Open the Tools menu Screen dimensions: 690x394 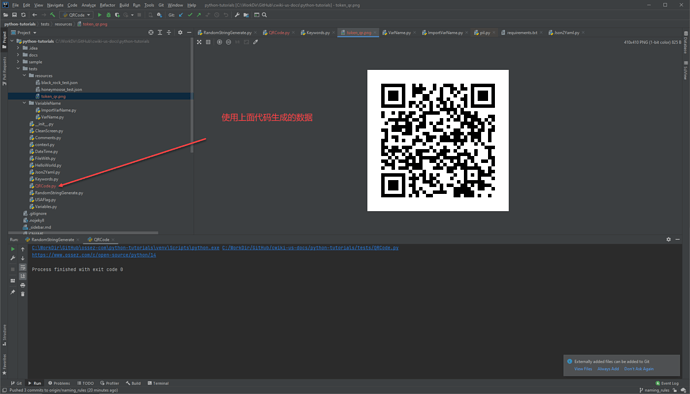point(149,5)
